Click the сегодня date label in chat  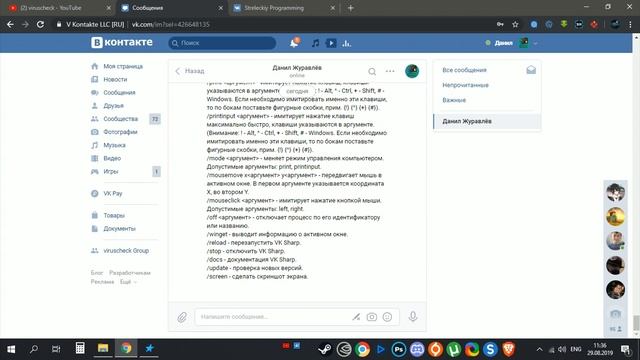click(297, 91)
